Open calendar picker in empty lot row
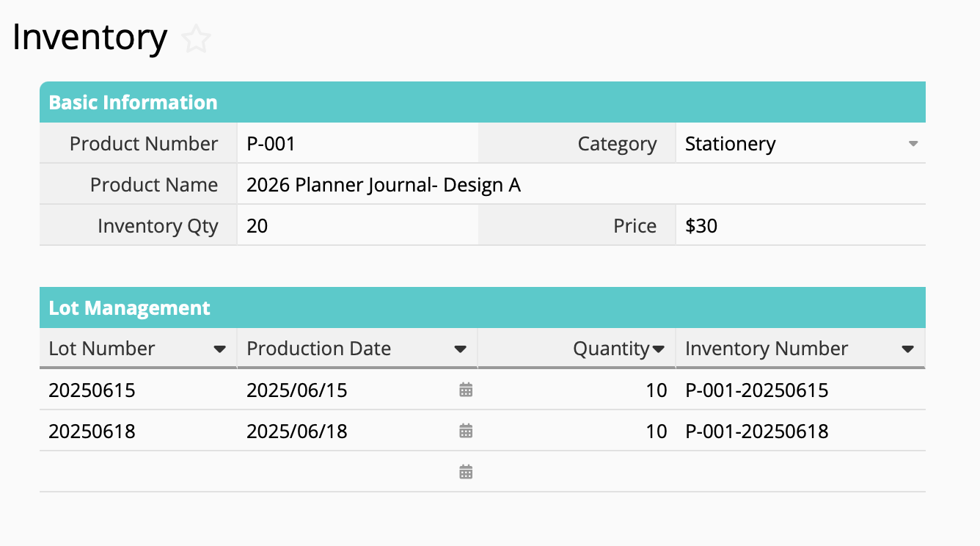Image resolution: width=980 pixels, height=546 pixels. point(466,472)
